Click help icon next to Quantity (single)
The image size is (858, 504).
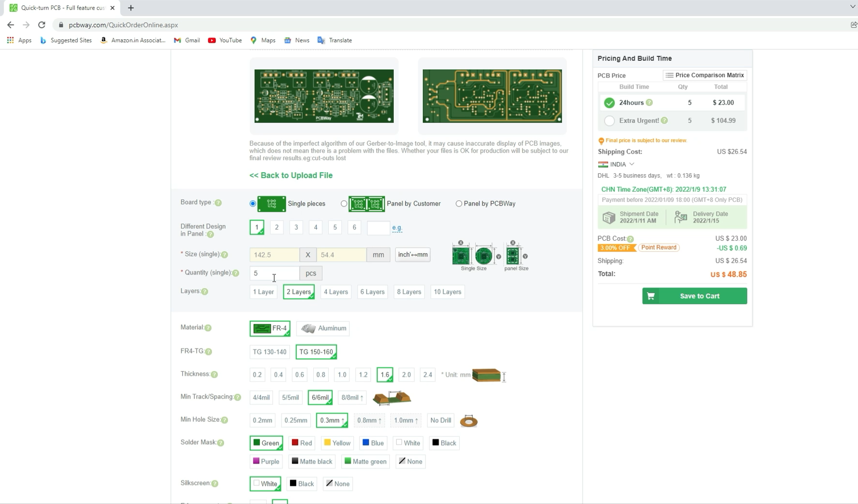tap(236, 273)
